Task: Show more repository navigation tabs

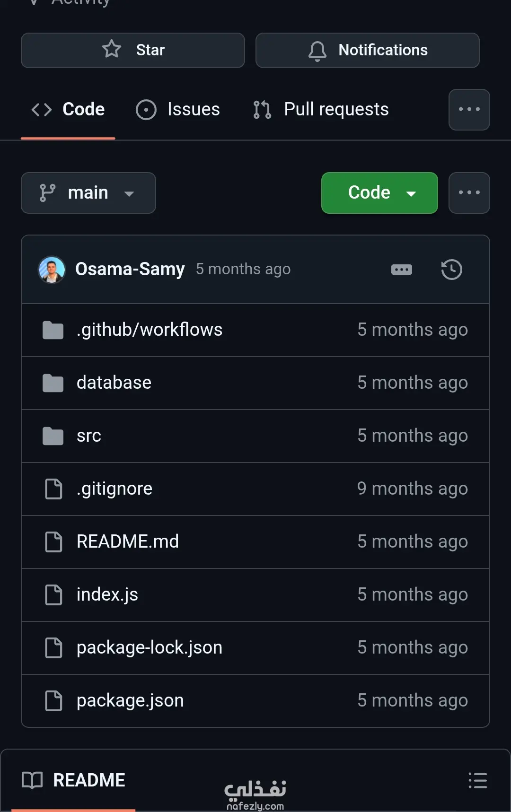Action: 469,110
